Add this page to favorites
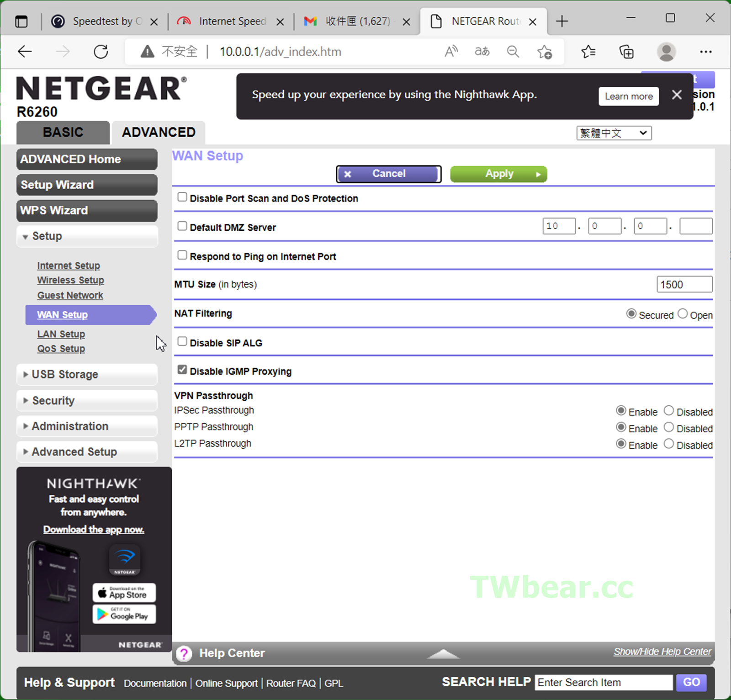The image size is (731, 700). coord(544,52)
